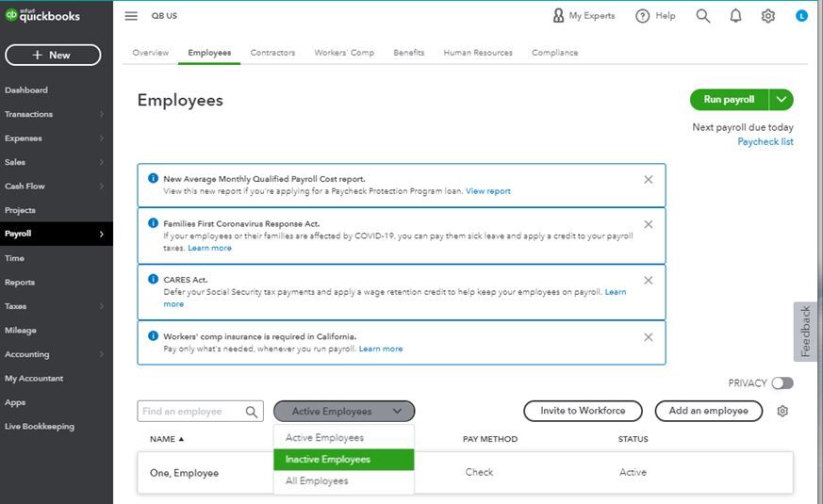Follow Learn more in Families First notice
Screen dimensions: 823x504
click(x=209, y=248)
